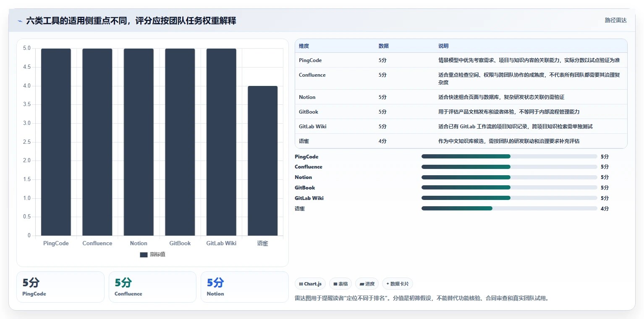The height and width of the screenshot is (319, 644).
Task: Click the PingCode progress bar
Action: coord(509,156)
